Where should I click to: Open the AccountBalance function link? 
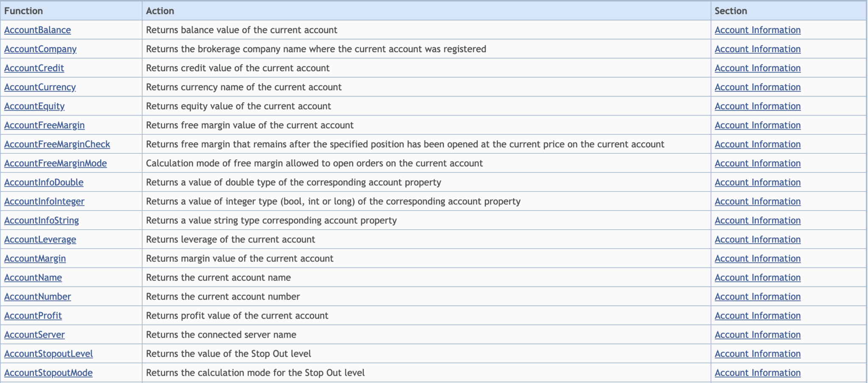coord(37,30)
